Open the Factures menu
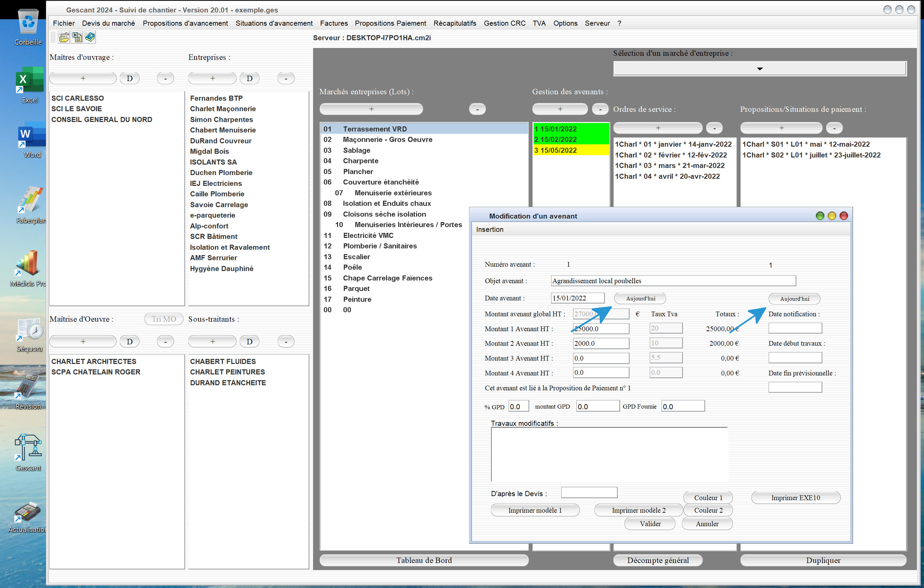 click(x=334, y=23)
